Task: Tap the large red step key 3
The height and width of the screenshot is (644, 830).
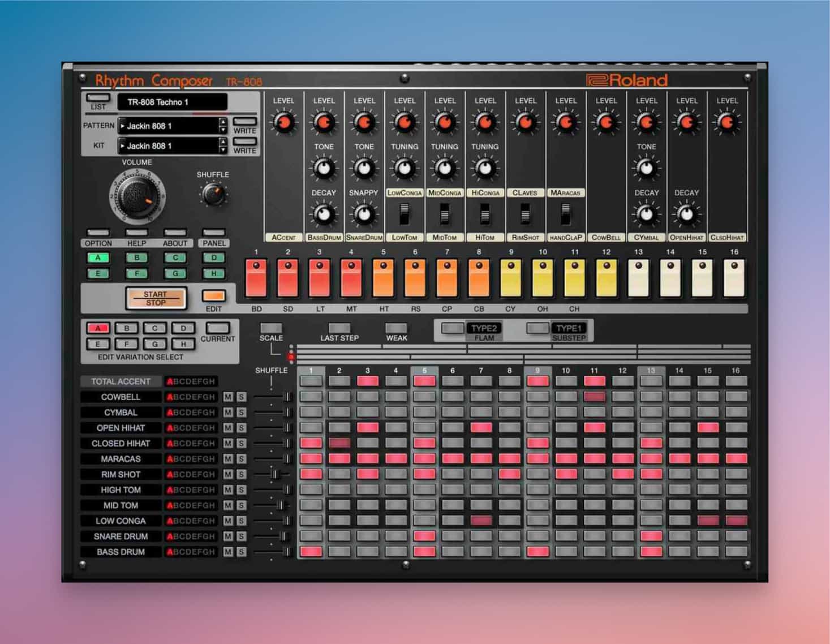Action: 320,278
